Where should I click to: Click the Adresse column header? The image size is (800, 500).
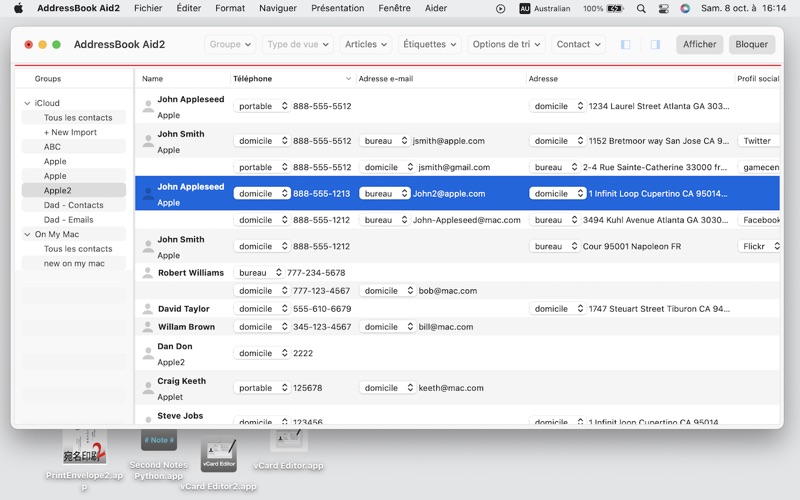(x=630, y=79)
